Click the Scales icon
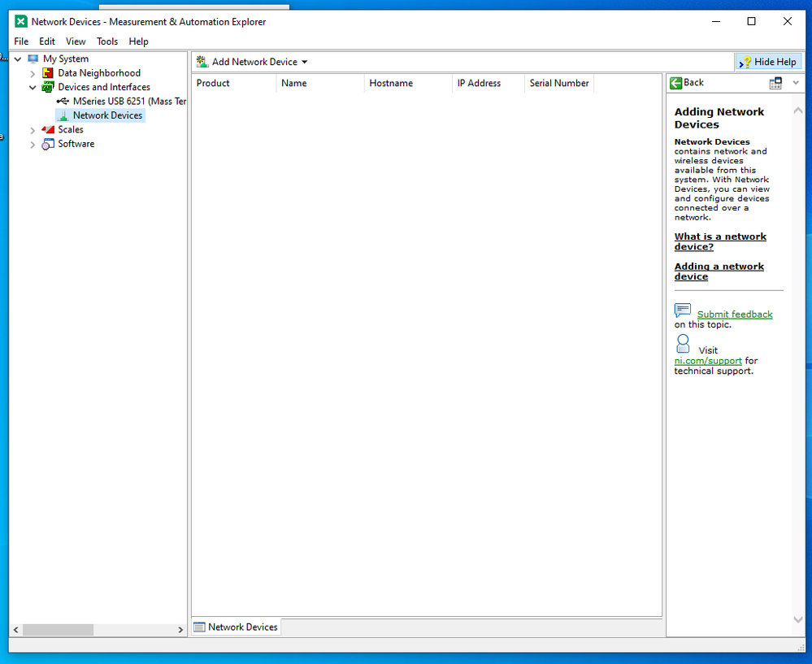This screenshot has height=664, width=812. (x=48, y=129)
